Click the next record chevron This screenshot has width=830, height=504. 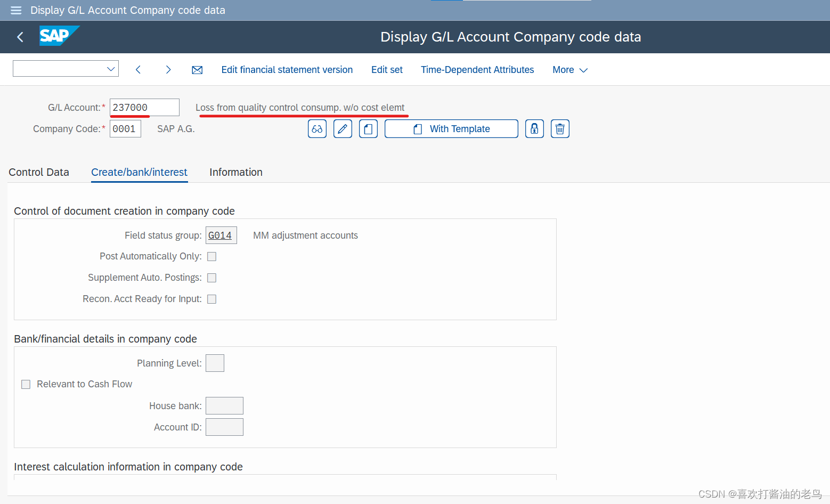(168, 69)
